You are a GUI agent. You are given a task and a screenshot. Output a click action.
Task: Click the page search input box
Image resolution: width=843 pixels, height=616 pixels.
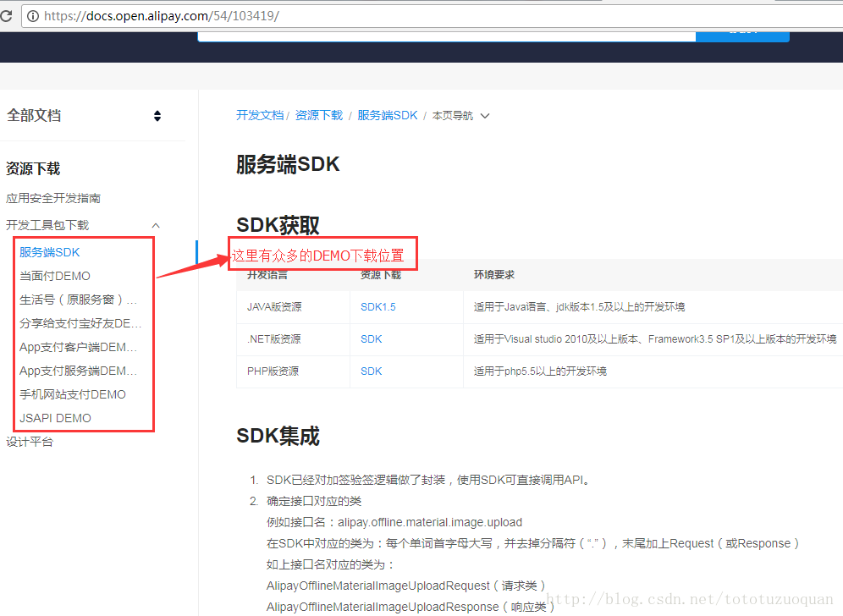[446, 36]
